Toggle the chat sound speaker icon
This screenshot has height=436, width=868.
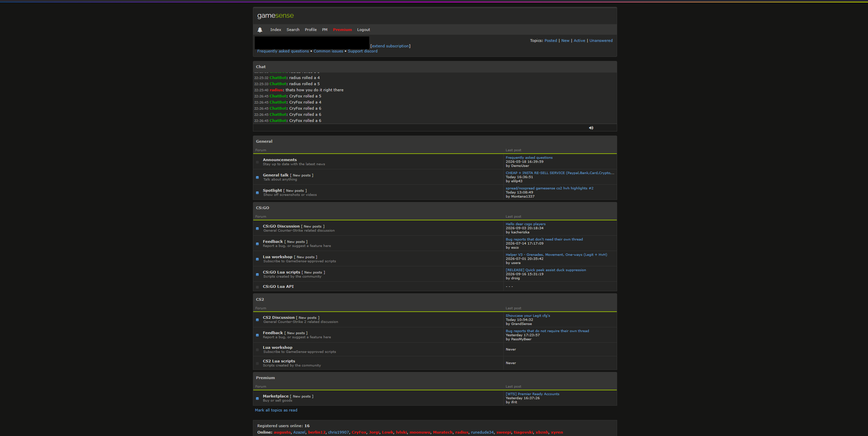[591, 128]
